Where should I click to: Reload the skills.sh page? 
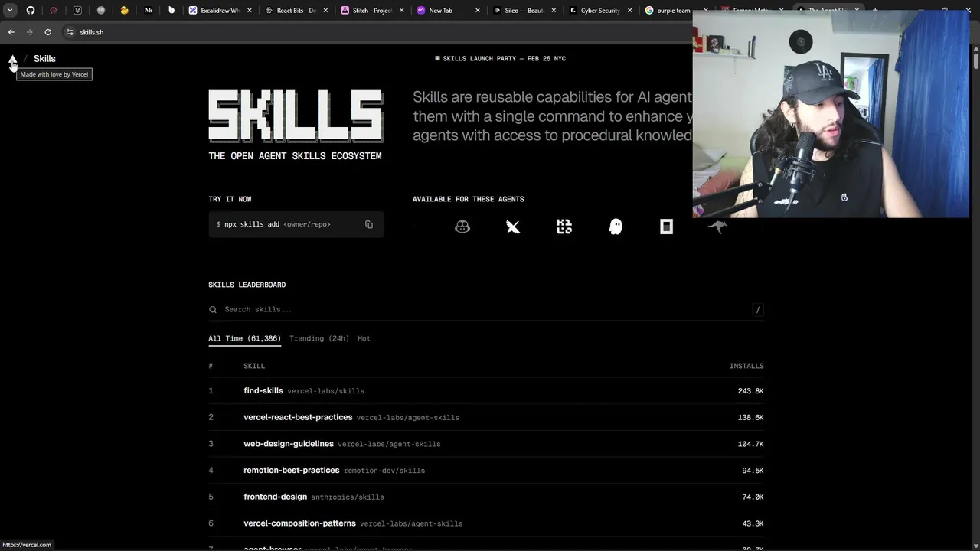(x=47, y=32)
